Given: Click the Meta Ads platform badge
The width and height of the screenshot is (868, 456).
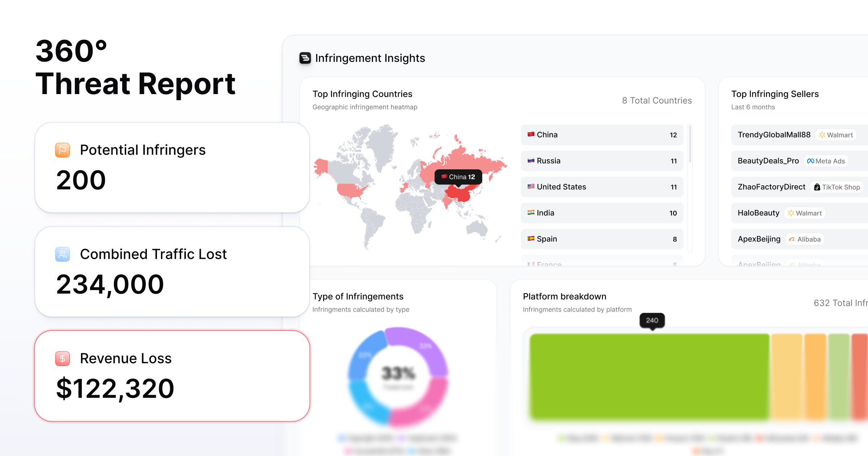Looking at the screenshot, I should (826, 161).
